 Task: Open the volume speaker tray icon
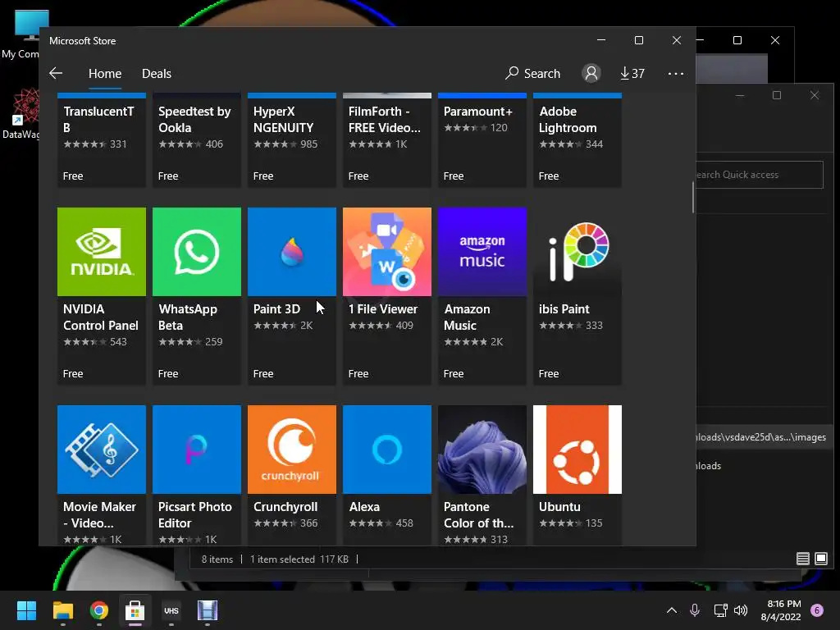pos(741,610)
